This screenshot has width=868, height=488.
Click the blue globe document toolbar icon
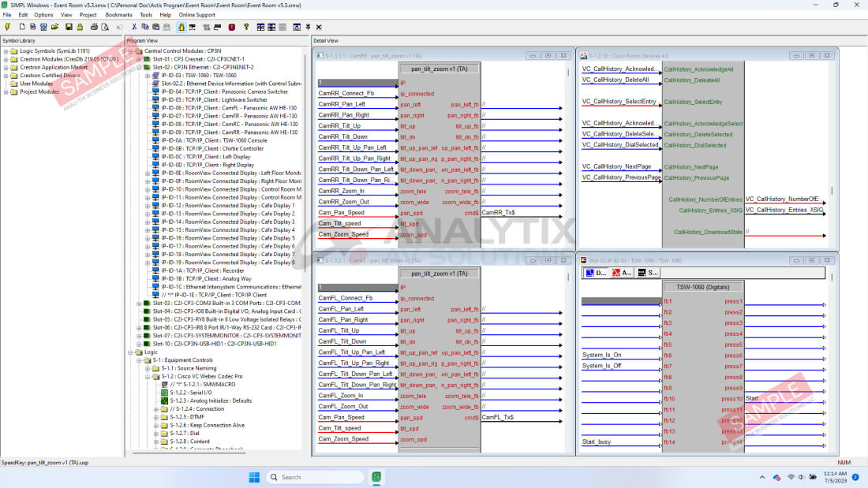click(x=43, y=27)
